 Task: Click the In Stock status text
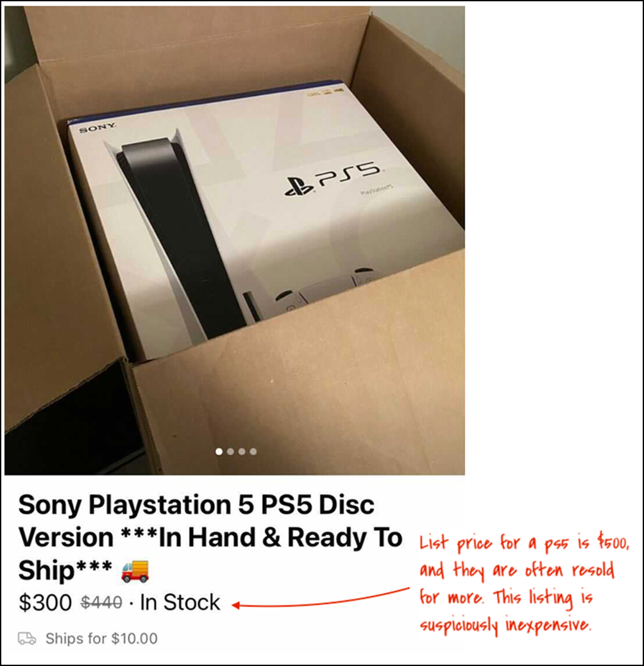180,602
